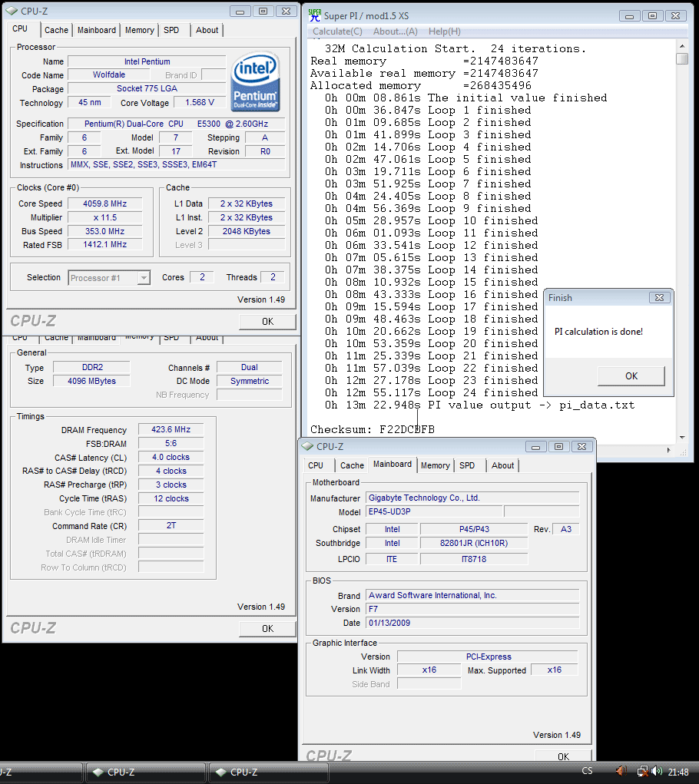Click the BIOS Date value 01/13/2009
This screenshot has width=699, height=784.
coord(472,623)
